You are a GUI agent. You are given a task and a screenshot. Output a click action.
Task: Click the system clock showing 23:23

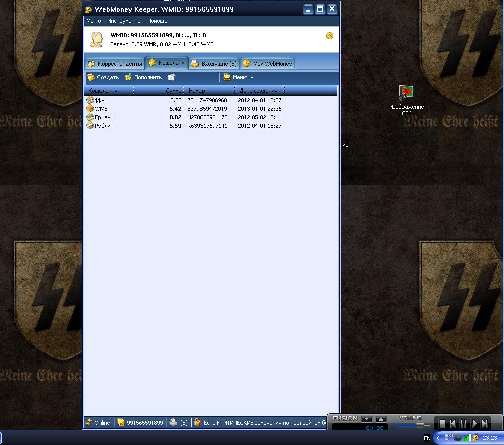[490, 438]
